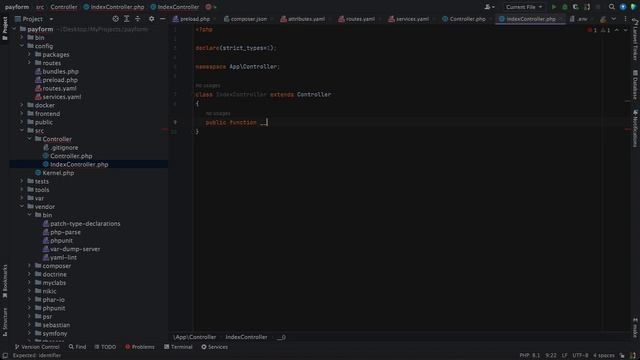Viewport: 640px width, 360px height.
Task: Open the Terminal tool window
Action: click(x=178, y=347)
